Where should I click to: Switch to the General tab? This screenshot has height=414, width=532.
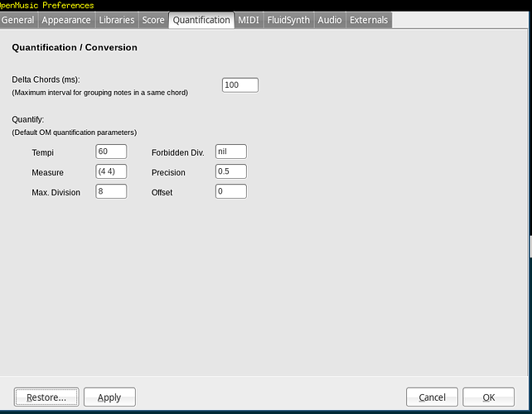pyautogui.click(x=18, y=20)
